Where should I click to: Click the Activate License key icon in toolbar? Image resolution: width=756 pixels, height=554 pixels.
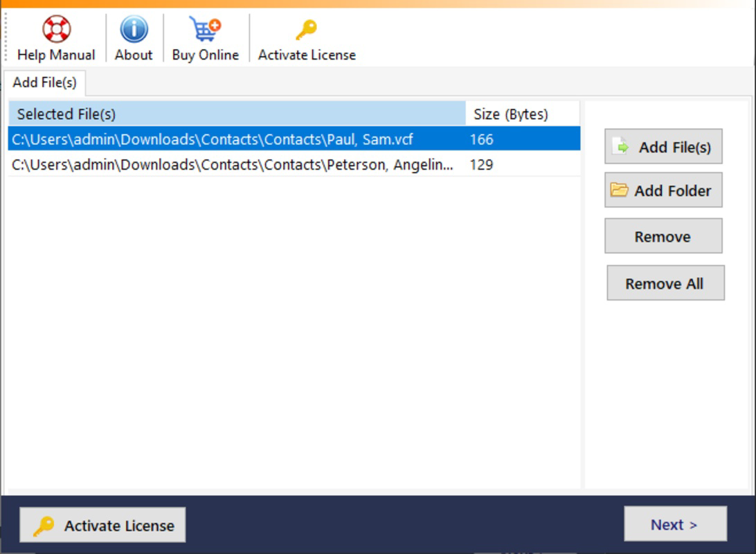pyautogui.click(x=307, y=30)
